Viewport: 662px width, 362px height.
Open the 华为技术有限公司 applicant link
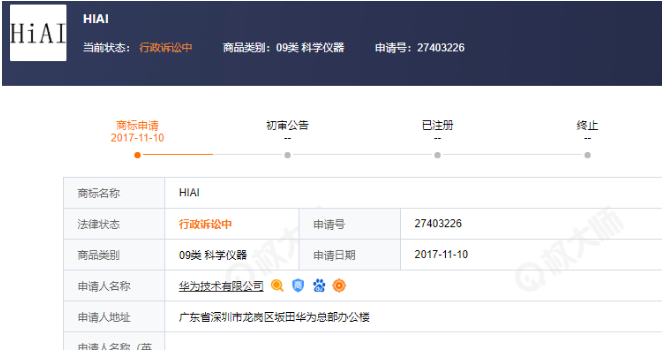221,286
